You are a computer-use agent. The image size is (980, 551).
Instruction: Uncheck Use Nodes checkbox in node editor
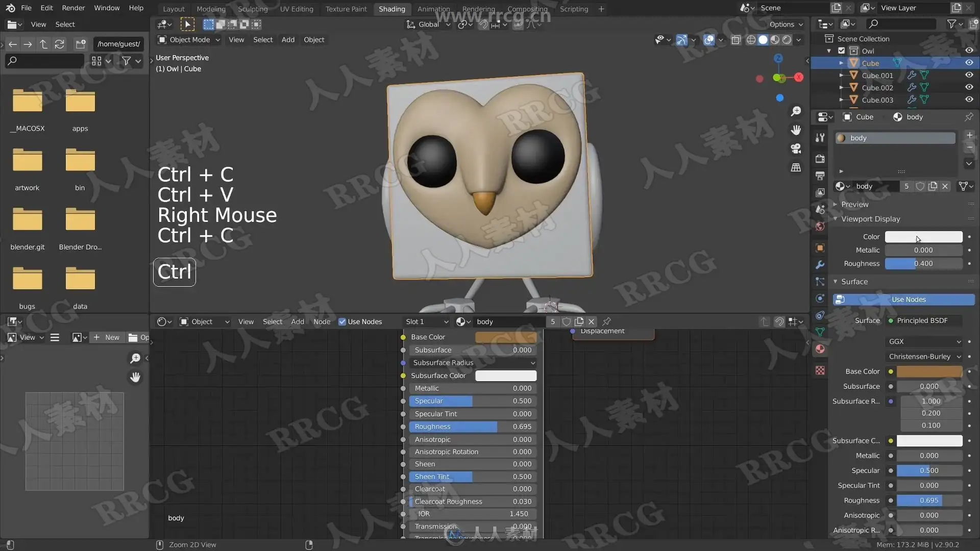[x=342, y=321]
